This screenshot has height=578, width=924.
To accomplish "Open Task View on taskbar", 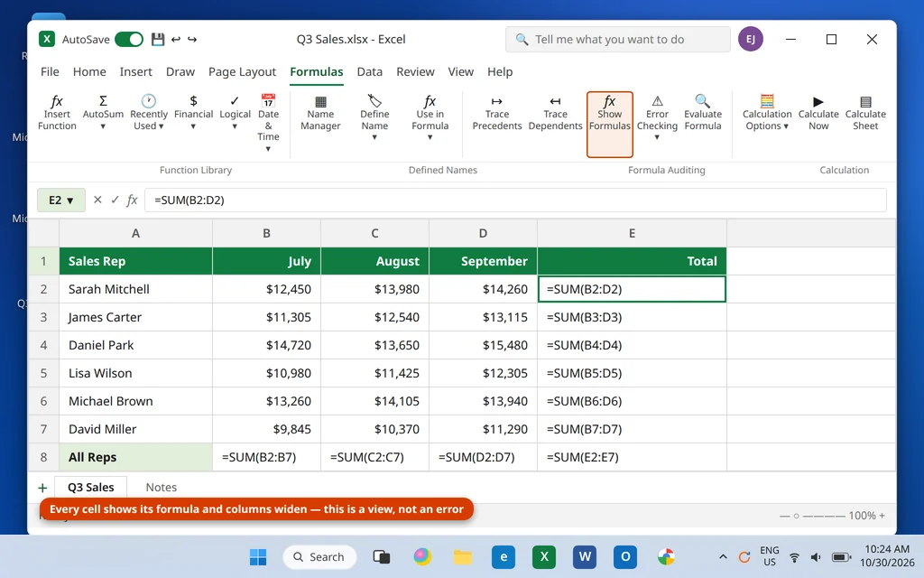I will pos(382,556).
